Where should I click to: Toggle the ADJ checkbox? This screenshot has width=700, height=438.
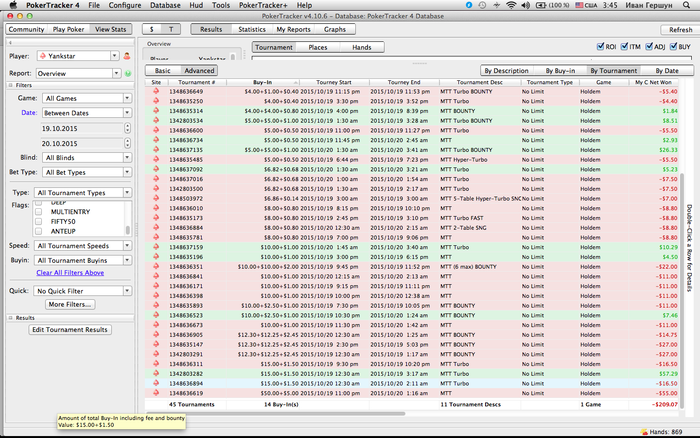click(x=649, y=46)
